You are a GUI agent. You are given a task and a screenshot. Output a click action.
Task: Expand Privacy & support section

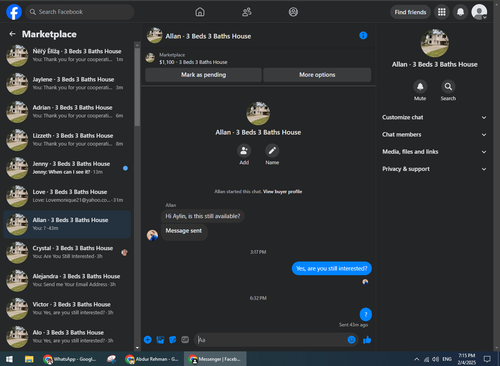pos(434,169)
